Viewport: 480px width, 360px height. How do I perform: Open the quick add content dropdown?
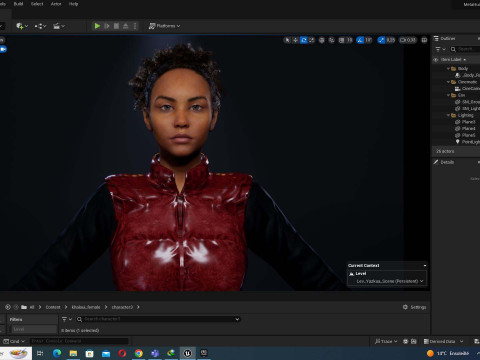point(22,26)
